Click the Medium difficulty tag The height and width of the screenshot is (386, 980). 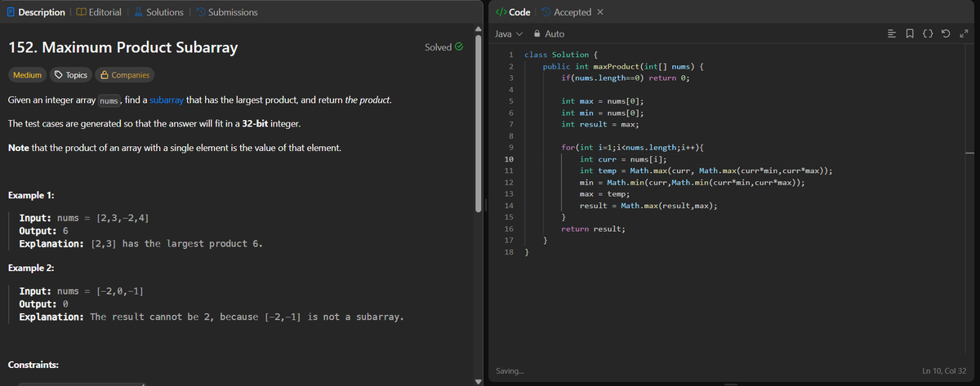point(27,75)
